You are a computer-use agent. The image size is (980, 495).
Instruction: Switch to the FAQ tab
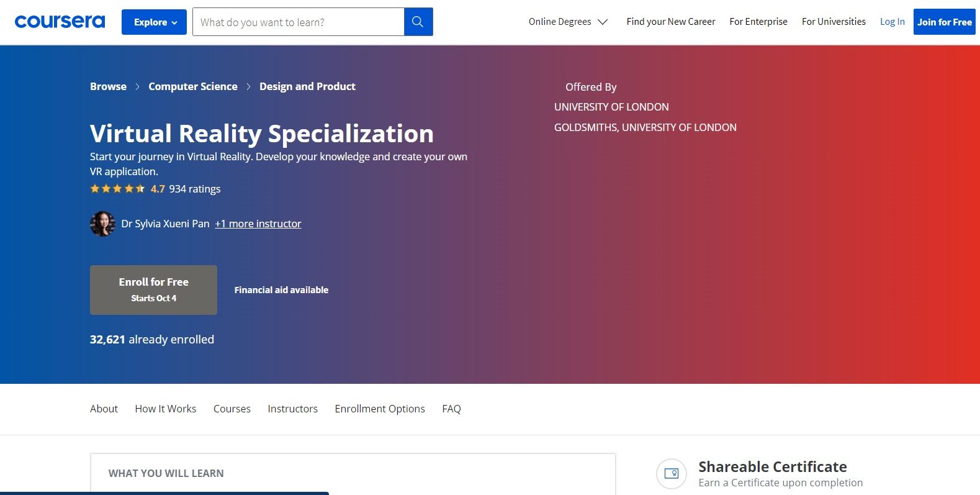451,409
